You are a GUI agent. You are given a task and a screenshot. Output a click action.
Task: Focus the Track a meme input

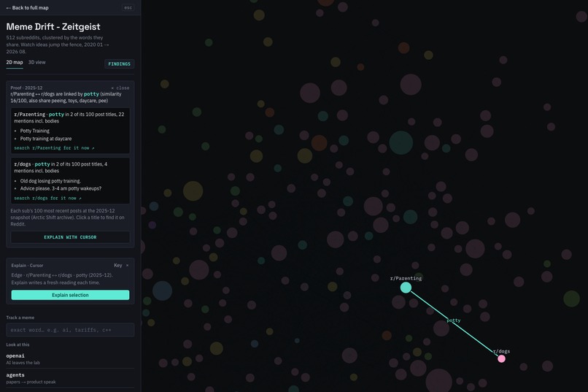tap(70, 330)
